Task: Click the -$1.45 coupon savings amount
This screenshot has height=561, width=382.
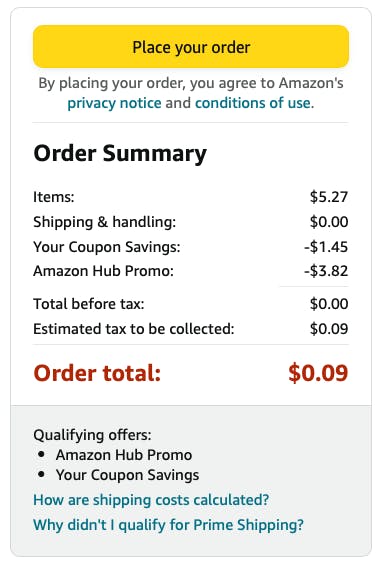Action: (326, 247)
